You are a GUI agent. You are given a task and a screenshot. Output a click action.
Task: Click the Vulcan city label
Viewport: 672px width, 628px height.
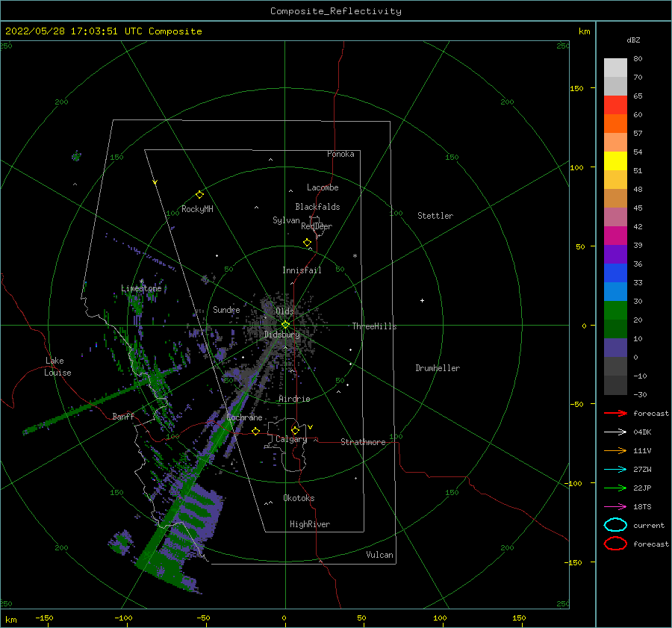pos(380,555)
